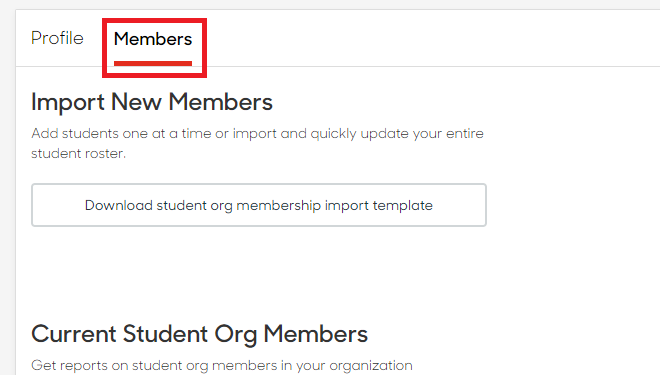Click the 'student roster.' text line
Screen dimensions: 660x375
tap(78, 153)
